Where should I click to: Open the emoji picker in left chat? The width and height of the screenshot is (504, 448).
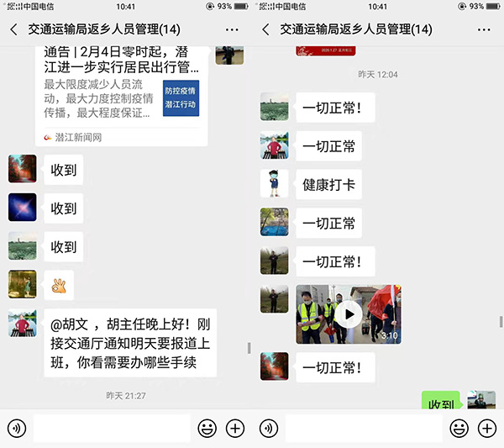coord(207,428)
